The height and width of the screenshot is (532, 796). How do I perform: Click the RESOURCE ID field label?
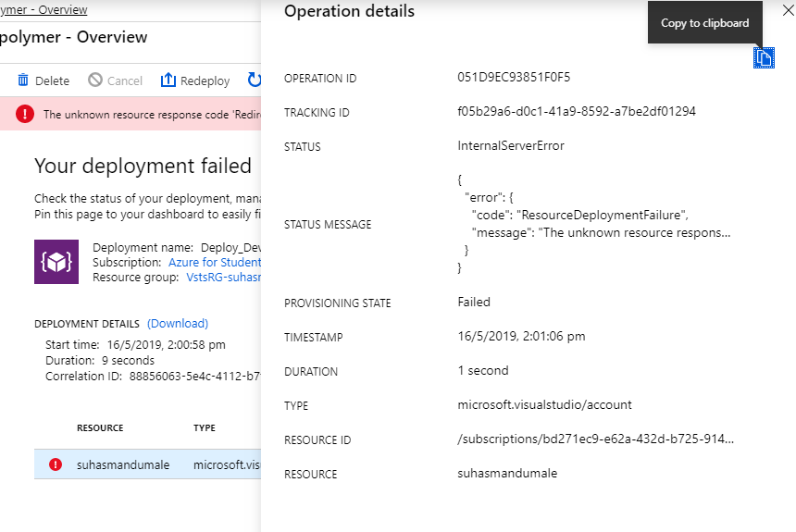317,440
